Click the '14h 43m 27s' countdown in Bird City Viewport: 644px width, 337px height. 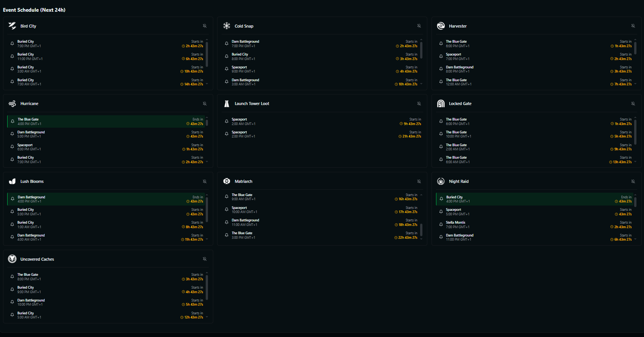(194, 84)
